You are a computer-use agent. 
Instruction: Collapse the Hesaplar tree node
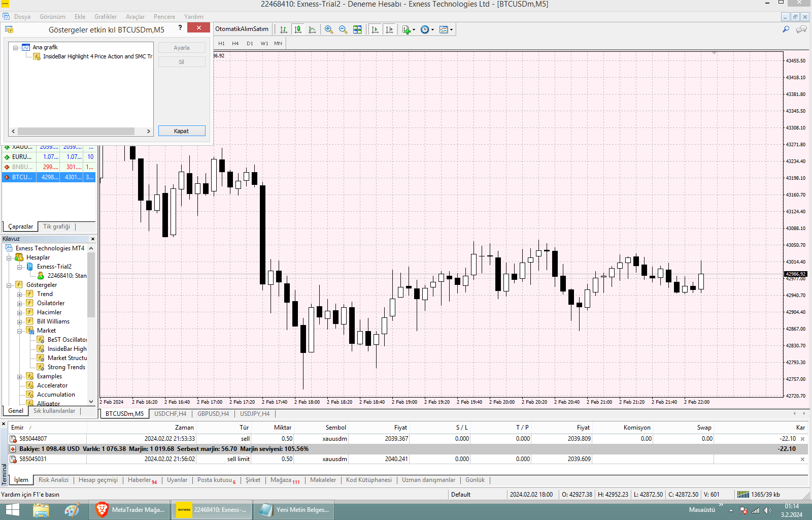click(x=9, y=258)
